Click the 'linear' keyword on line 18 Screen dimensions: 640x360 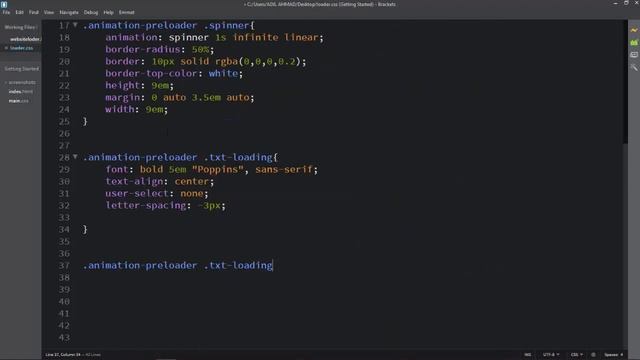click(x=301, y=37)
